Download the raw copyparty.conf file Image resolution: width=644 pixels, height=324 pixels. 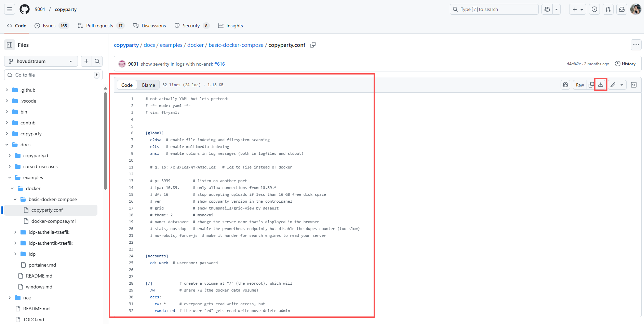pos(601,85)
